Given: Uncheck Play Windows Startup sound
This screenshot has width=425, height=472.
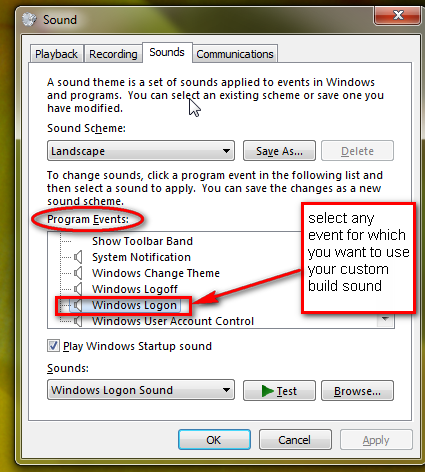Looking at the screenshot, I should click(53, 346).
